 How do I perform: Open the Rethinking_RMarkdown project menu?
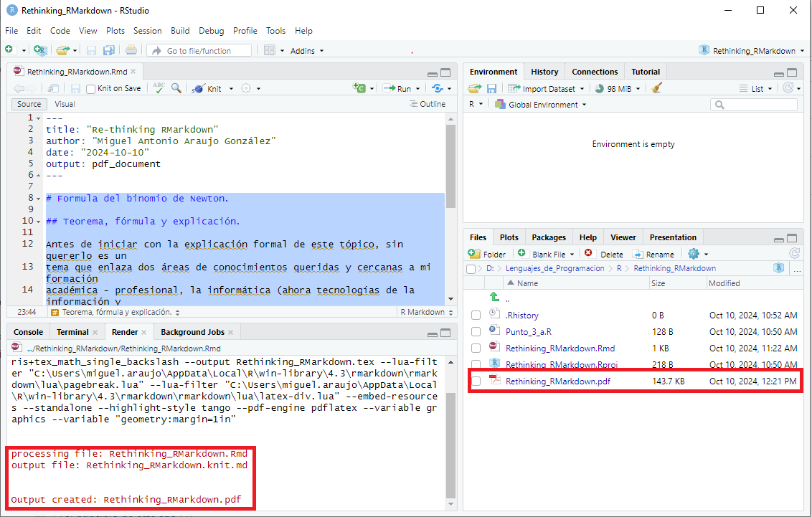click(x=752, y=51)
